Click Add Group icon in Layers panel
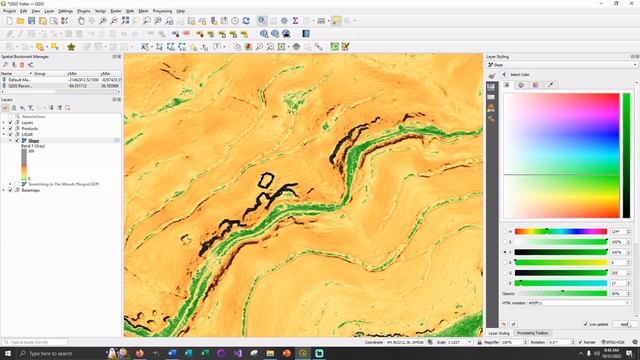The width and height of the screenshot is (640, 360). pyautogui.click(x=14, y=108)
